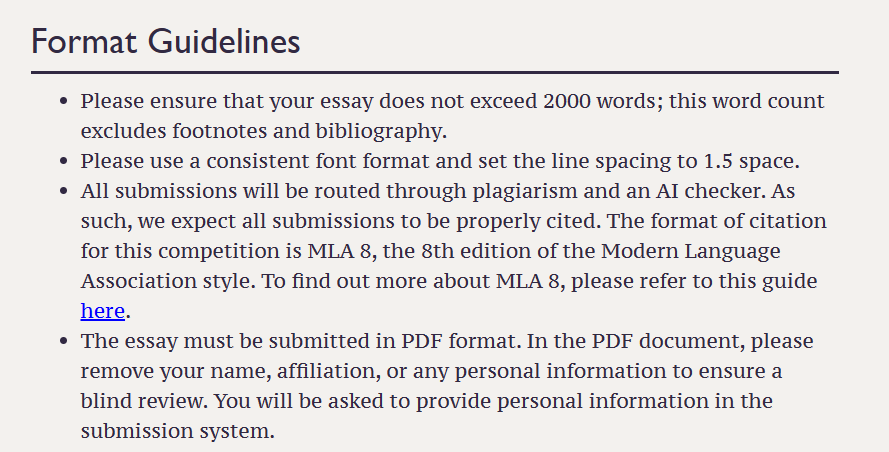Click the 'Association style' text
This screenshot has height=452, width=889.
tap(168, 281)
